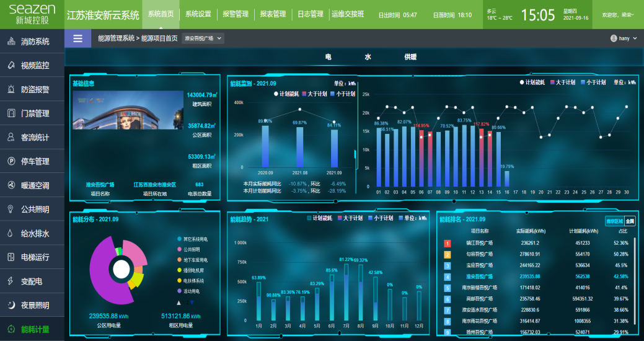Open 消防系统 fire system sidebar icon
The height and width of the screenshot is (341, 644).
[x=11, y=42]
